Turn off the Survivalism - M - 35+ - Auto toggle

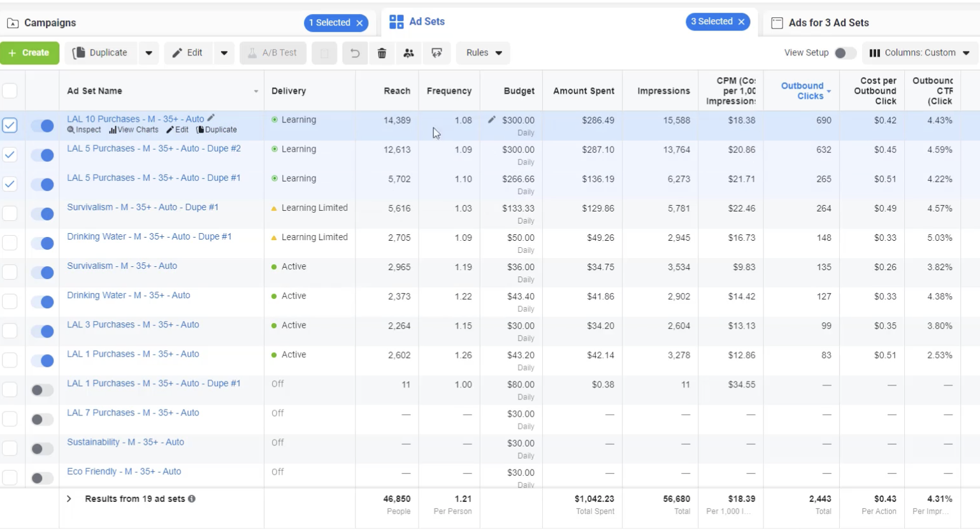tap(43, 273)
